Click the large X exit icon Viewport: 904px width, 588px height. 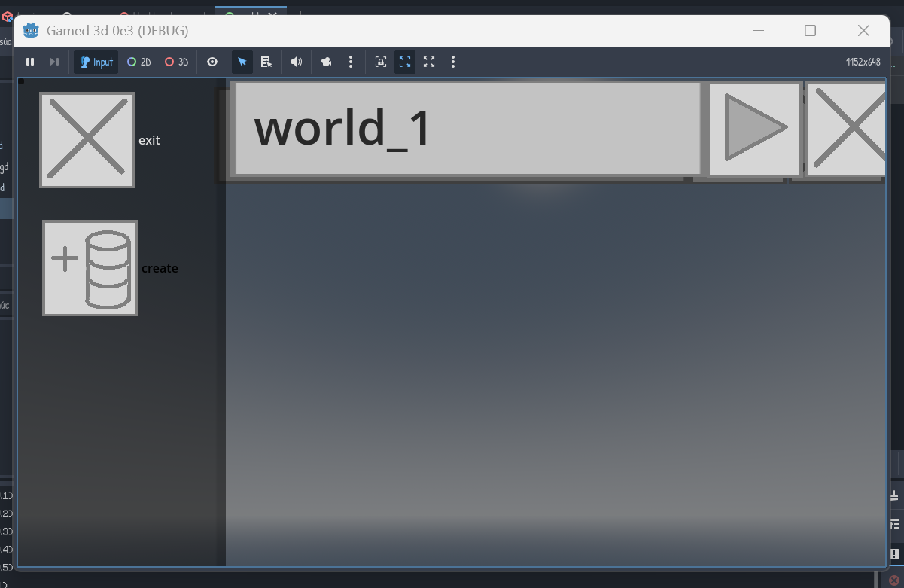coord(87,140)
